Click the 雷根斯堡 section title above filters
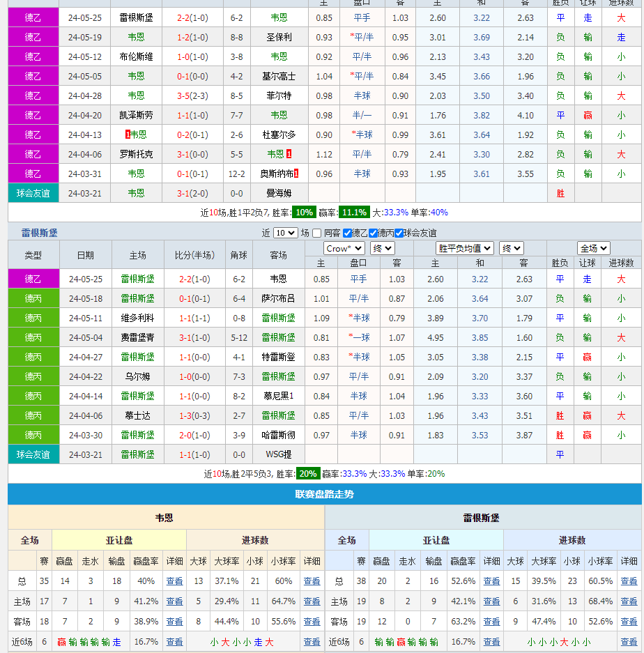644x653 pixels. [40, 233]
